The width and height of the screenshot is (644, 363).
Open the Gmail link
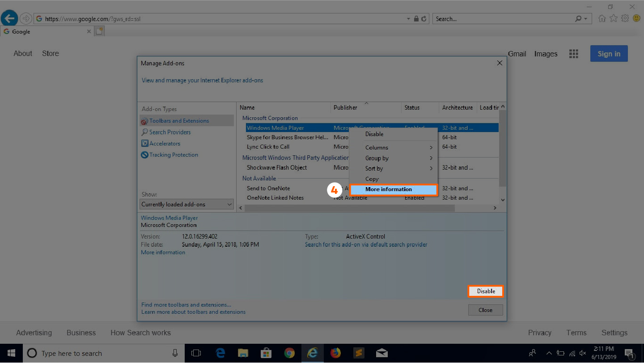[x=517, y=54]
